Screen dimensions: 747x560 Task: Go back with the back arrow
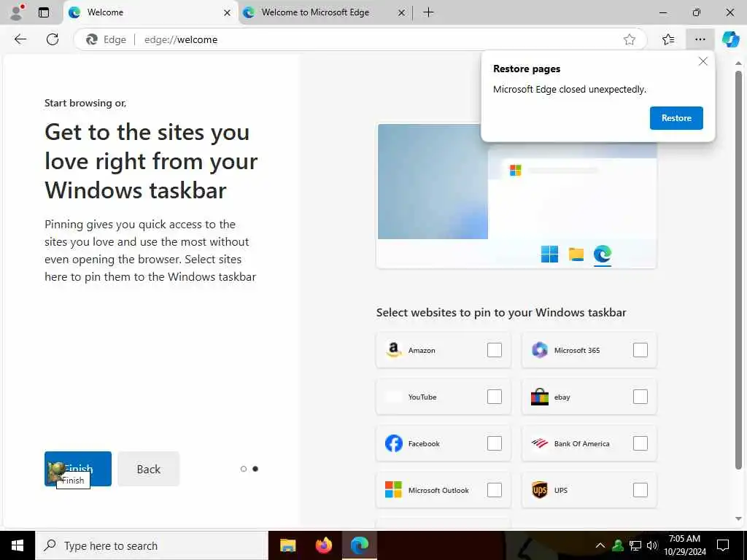(x=20, y=39)
